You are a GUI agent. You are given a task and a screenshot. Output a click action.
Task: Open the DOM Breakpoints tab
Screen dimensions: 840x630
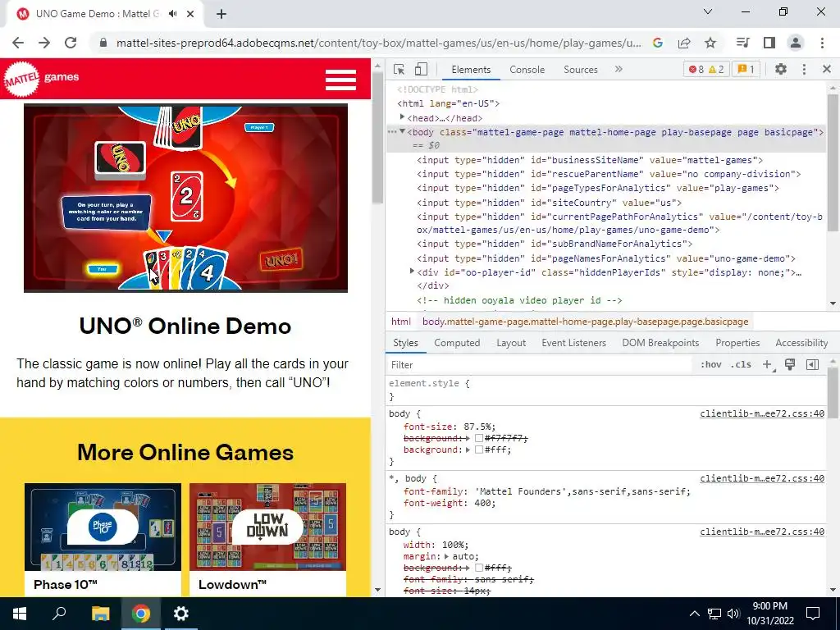[660, 343]
